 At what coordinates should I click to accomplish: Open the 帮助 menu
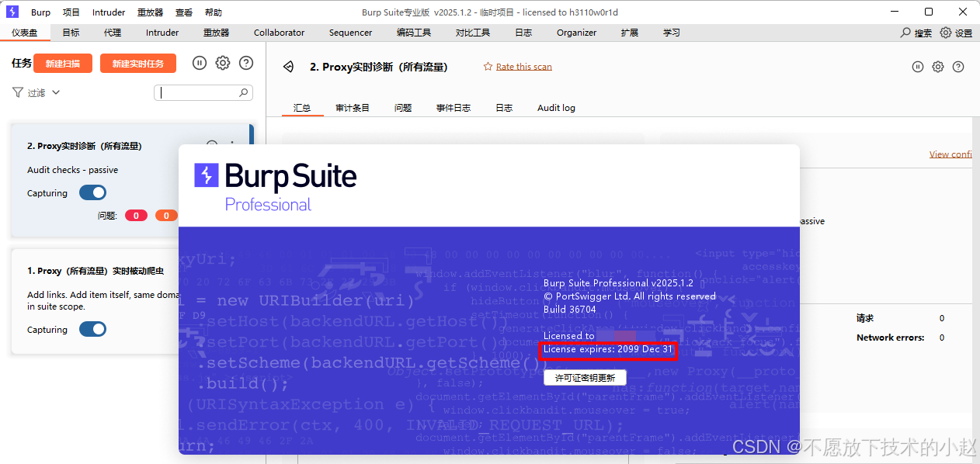[214, 12]
